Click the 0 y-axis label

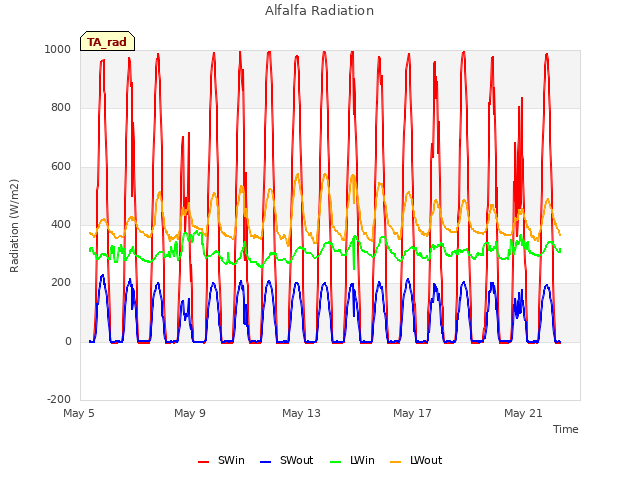(x=68, y=342)
